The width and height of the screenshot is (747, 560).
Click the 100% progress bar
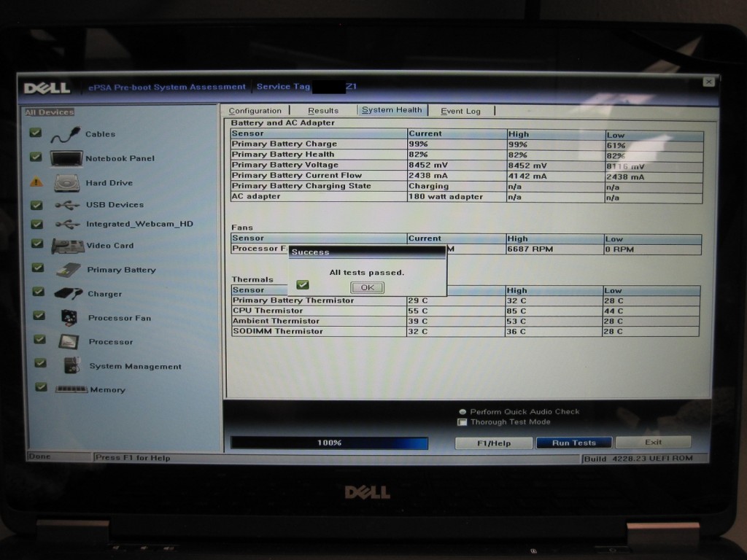tap(329, 443)
